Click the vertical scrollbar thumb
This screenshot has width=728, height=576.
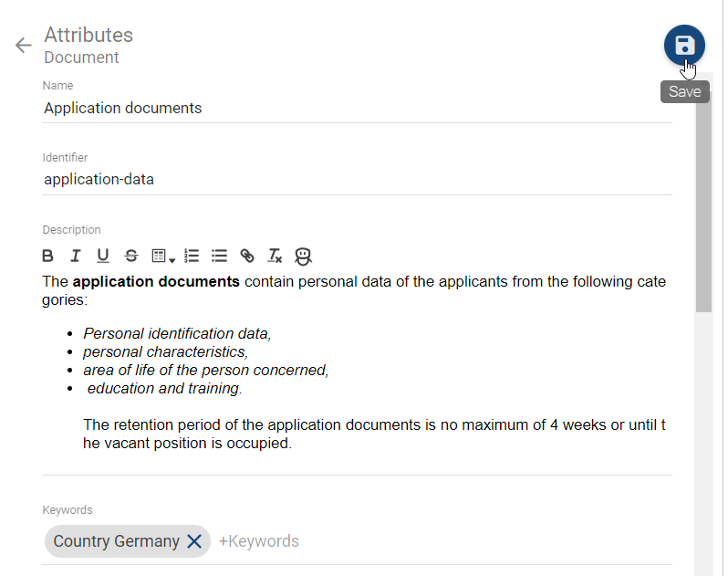coord(703,192)
